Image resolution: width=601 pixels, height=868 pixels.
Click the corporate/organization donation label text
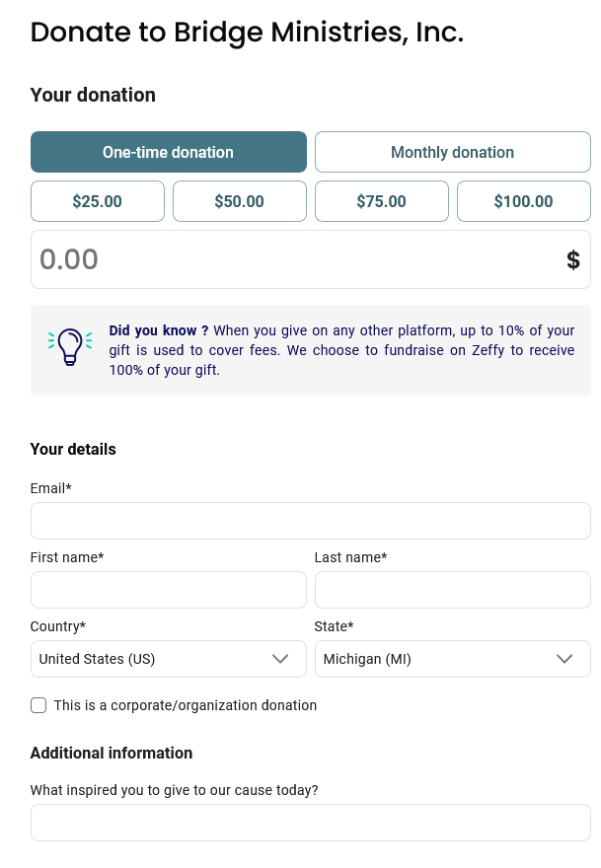coord(186,705)
